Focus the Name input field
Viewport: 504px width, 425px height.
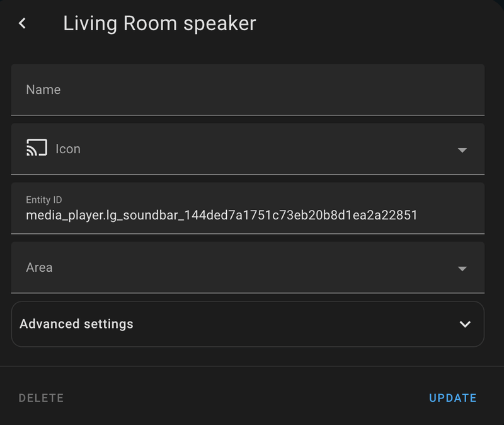248,90
